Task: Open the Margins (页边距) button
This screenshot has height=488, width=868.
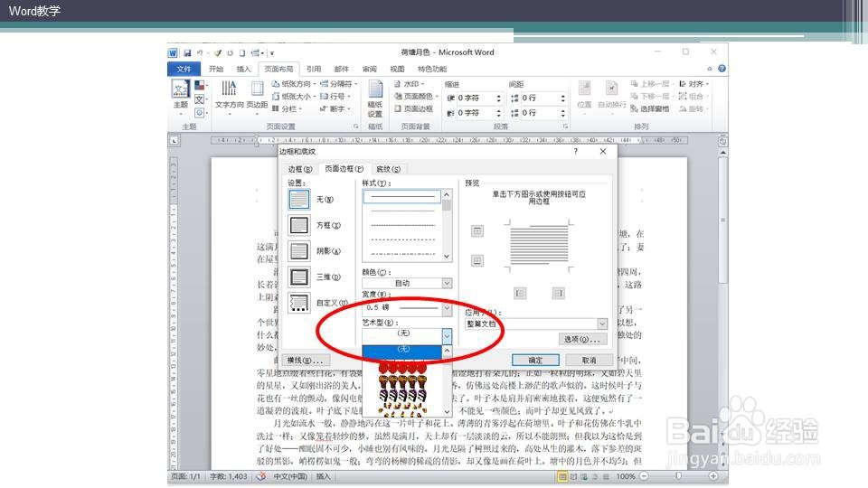Action: click(x=257, y=98)
